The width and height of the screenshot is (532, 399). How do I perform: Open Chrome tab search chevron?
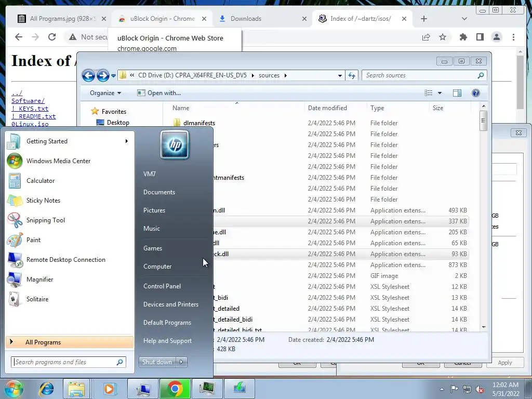pyautogui.click(x=464, y=19)
